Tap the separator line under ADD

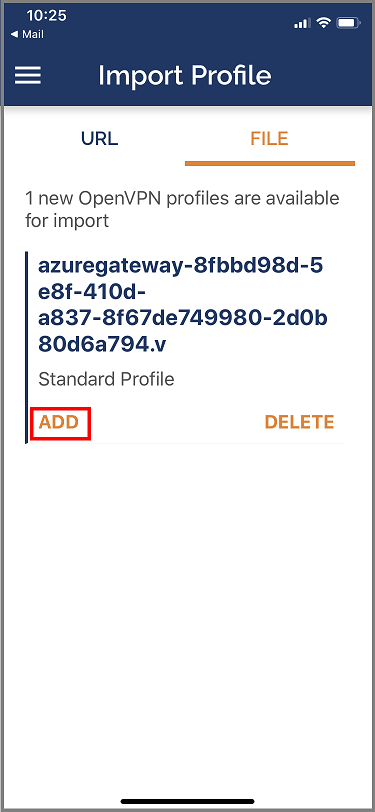pyautogui.click(x=186, y=443)
